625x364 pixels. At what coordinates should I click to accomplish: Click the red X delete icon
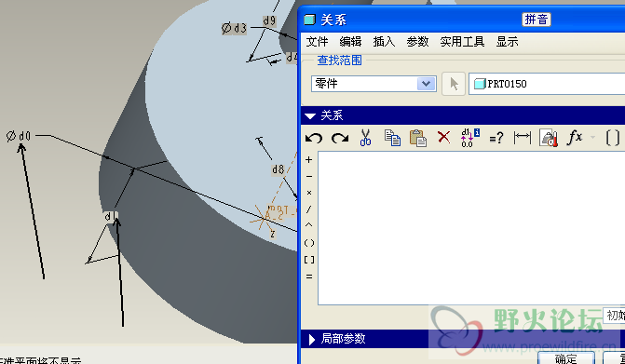click(x=443, y=137)
